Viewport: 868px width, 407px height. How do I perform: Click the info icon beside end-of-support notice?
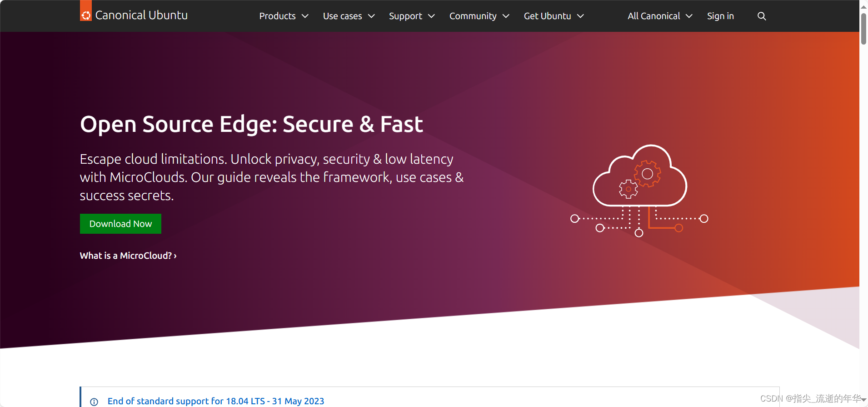coord(94,402)
